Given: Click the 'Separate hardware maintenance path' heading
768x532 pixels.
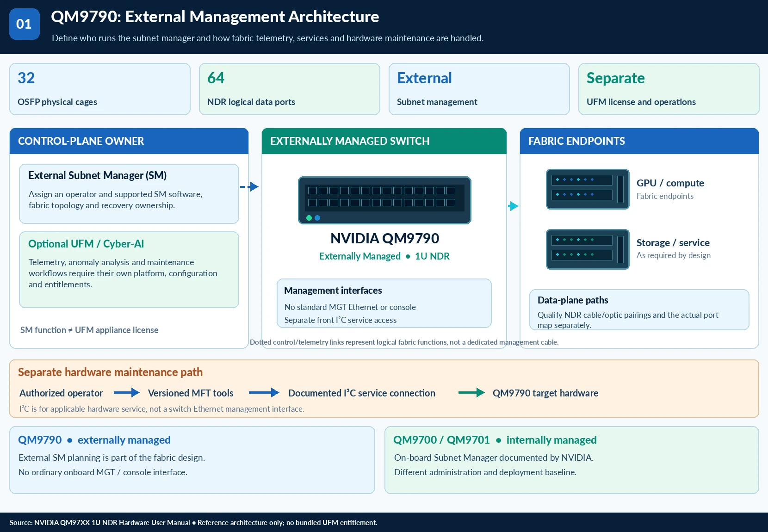Looking at the screenshot, I should pos(110,372).
